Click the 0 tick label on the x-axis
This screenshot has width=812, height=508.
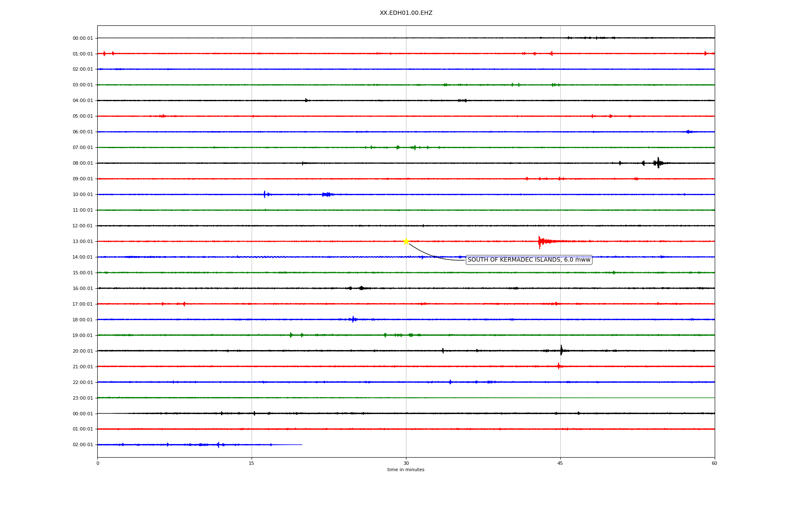pos(98,463)
